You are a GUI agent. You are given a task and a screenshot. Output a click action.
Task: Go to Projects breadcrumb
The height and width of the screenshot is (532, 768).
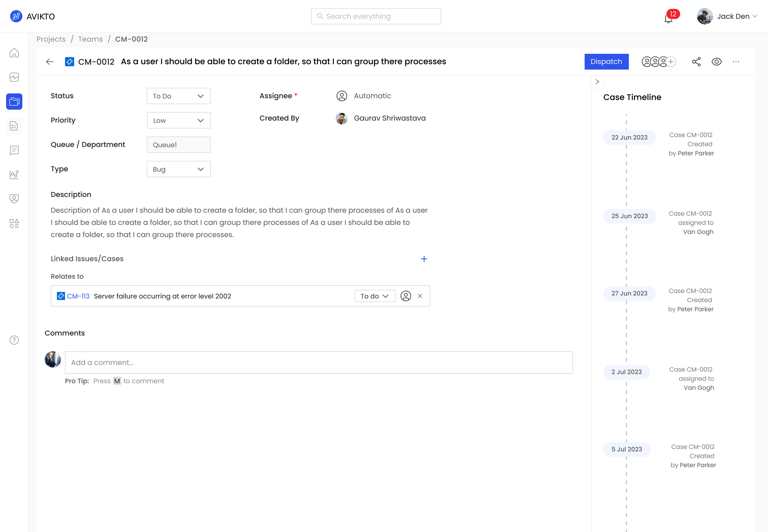tap(51, 39)
